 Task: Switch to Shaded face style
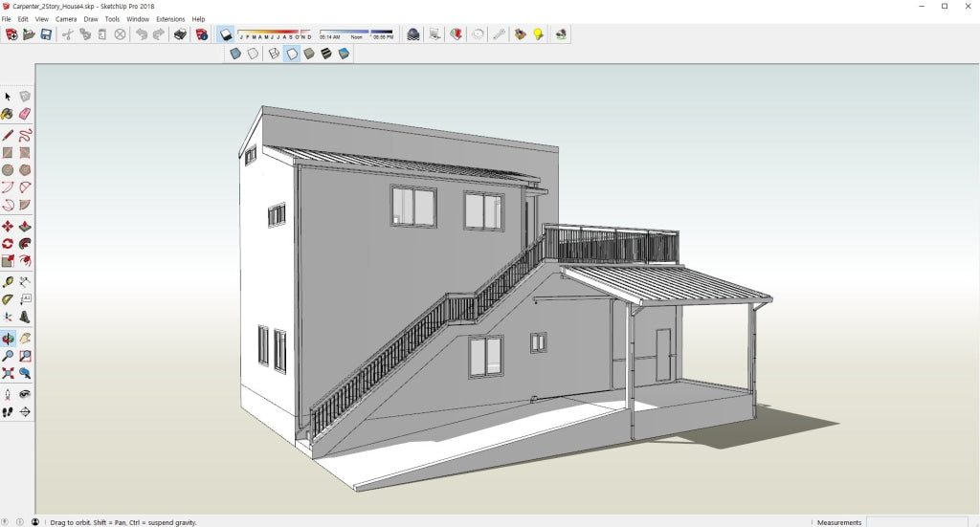(x=309, y=54)
